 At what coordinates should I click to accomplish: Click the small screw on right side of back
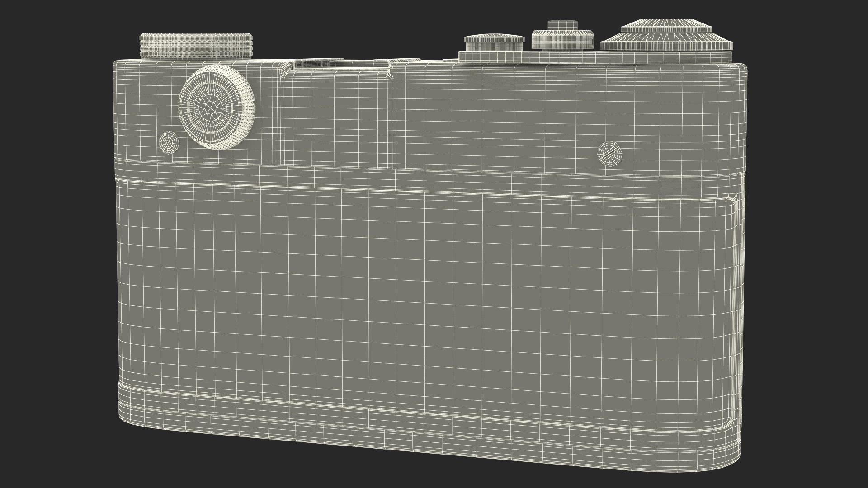610,153
